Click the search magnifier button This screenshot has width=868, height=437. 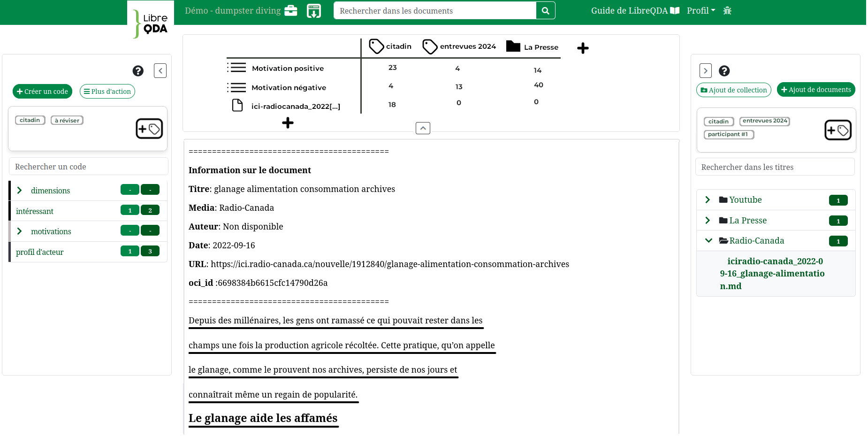[x=546, y=10]
